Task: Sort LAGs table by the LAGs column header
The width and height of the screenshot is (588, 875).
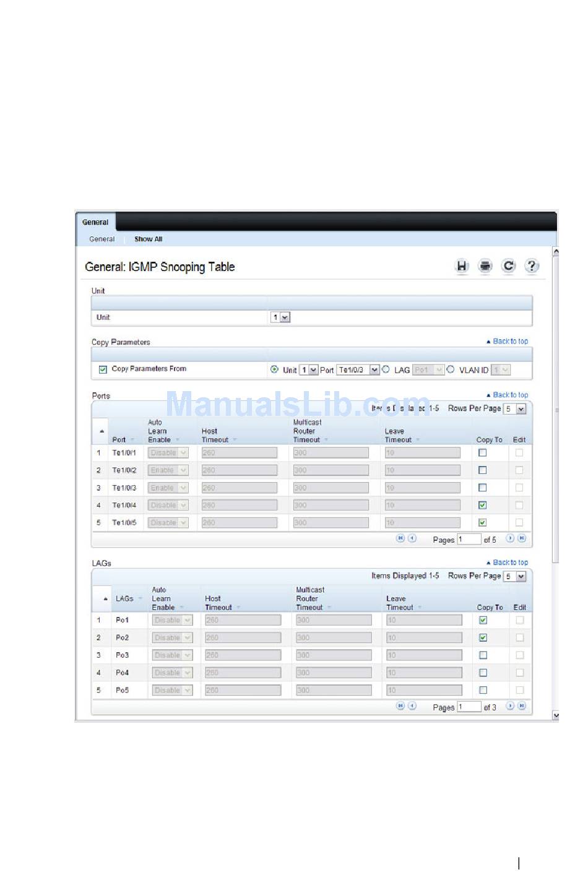Action: tap(124, 599)
